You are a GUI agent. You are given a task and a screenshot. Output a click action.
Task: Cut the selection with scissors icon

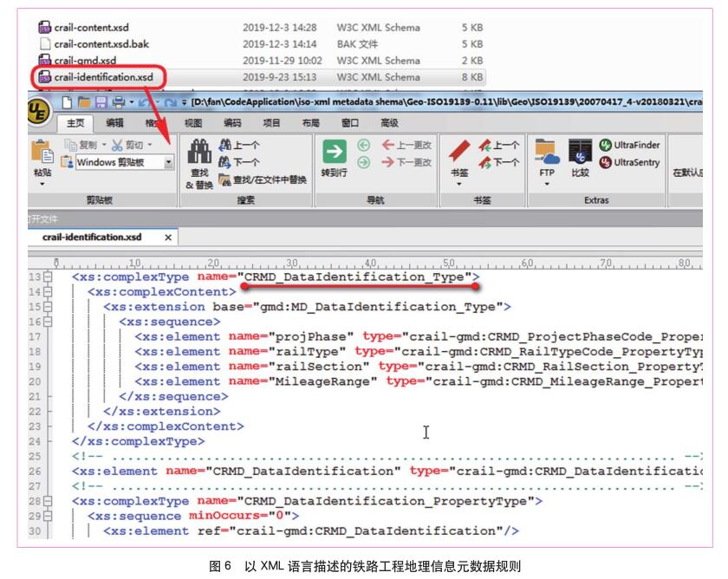pyautogui.click(x=117, y=146)
